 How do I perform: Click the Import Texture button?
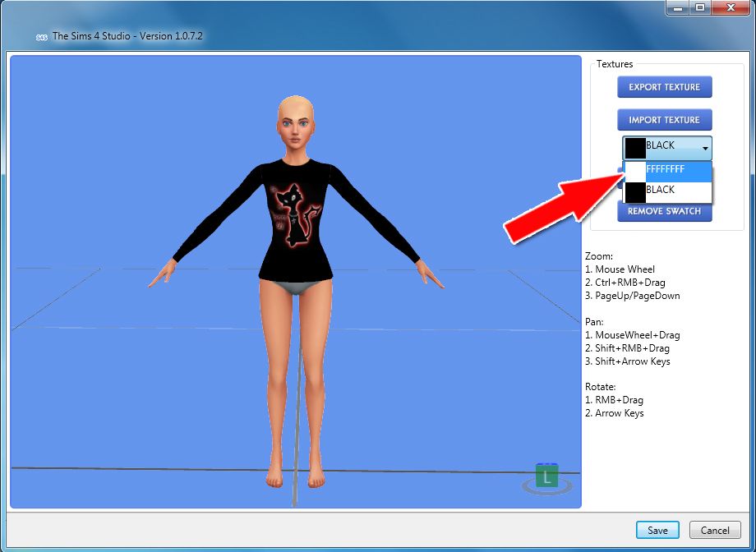coord(665,120)
